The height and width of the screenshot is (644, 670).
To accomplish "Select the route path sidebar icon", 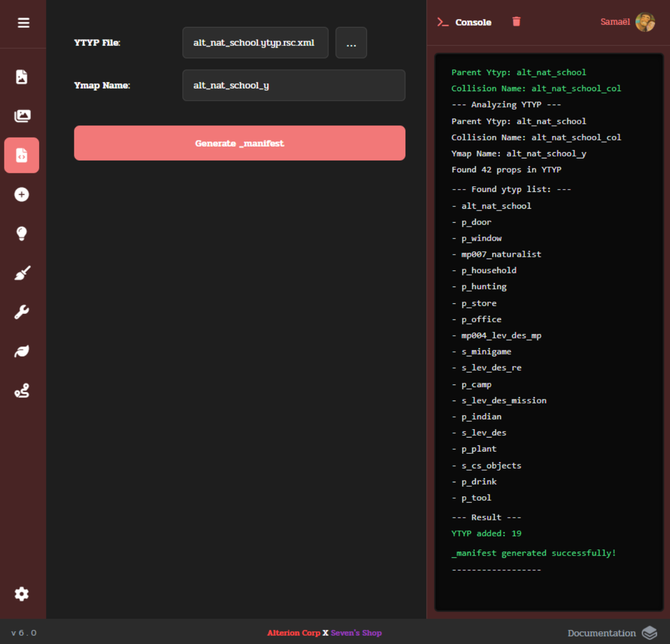I will (x=22, y=391).
